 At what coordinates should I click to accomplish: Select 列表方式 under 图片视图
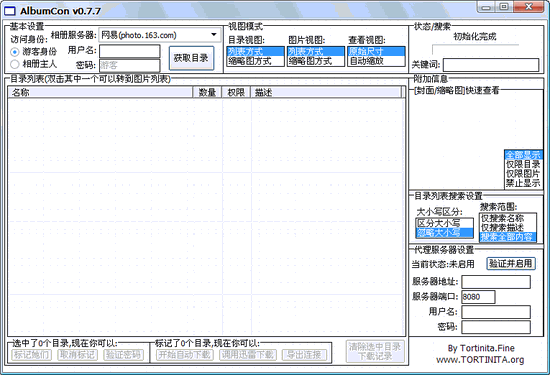[316, 52]
